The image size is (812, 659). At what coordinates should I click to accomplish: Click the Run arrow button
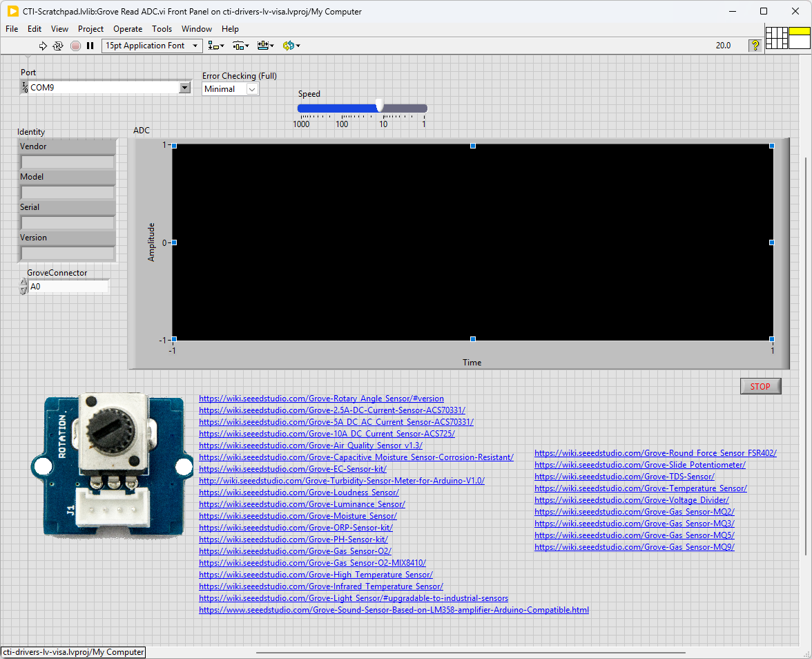tap(43, 46)
